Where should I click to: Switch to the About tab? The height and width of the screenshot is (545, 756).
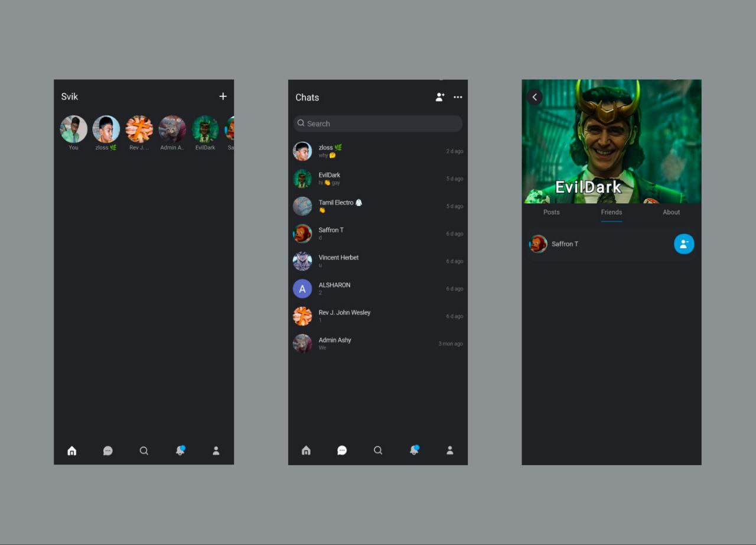[672, 212]
